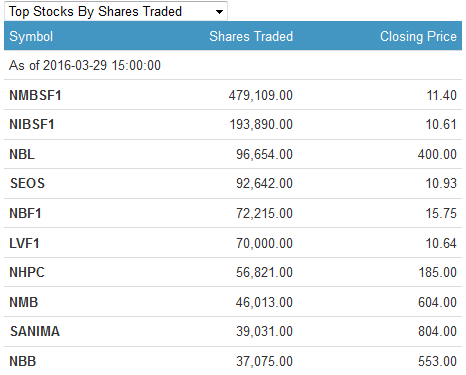Sort by the Symbol column header
The width and height of the screenshot is (466, 375).
31,36
